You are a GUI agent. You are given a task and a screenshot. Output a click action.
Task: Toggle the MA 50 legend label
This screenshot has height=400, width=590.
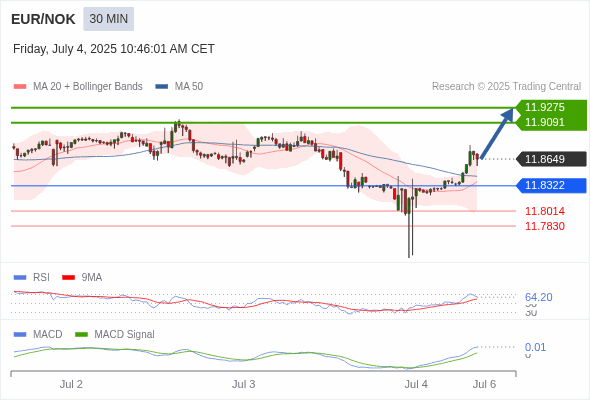click(189, 87)
